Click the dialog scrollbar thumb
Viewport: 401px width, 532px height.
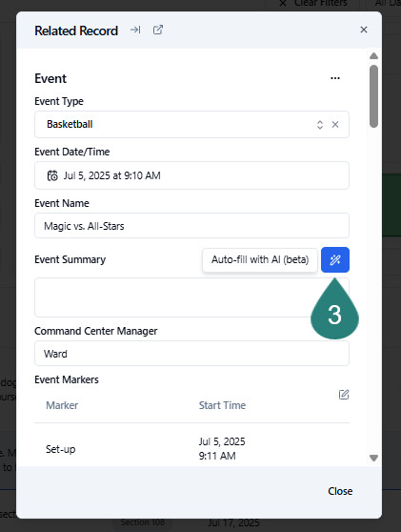[374, 96]
